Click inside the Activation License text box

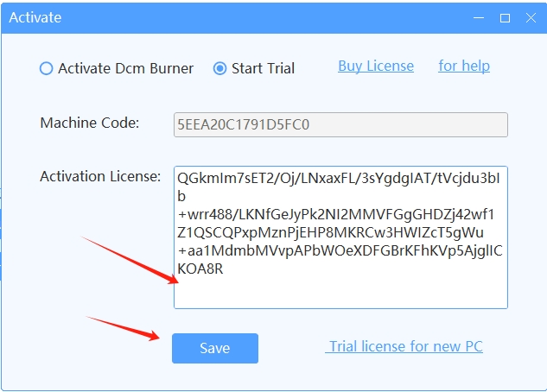coord(340,237)
